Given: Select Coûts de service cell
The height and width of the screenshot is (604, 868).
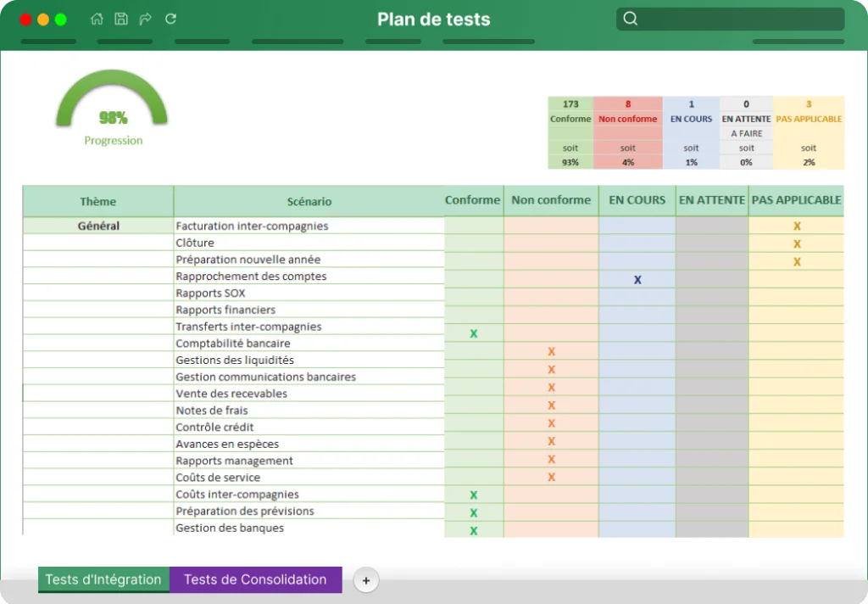Looking at the screenshot, I should pos(309,477).
